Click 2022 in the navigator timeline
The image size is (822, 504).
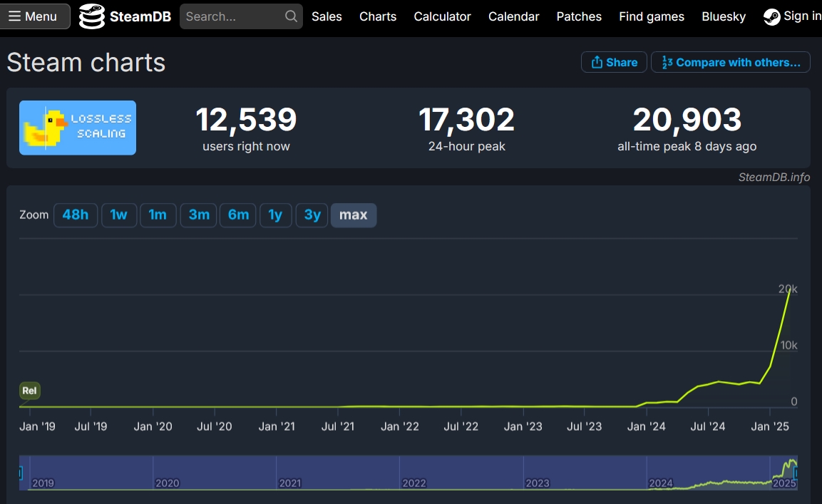tap(414, 483)
